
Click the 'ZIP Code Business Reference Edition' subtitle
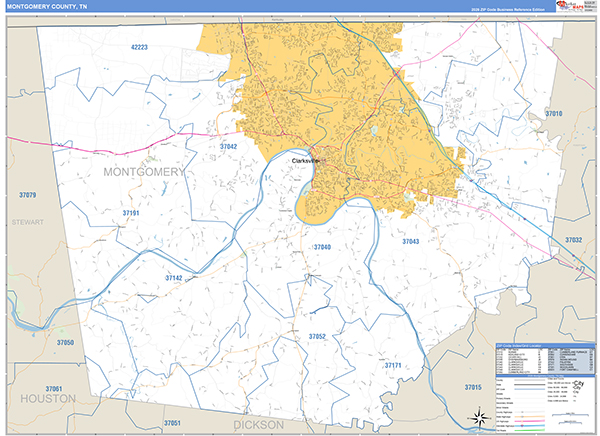click(x=508, y=10)
